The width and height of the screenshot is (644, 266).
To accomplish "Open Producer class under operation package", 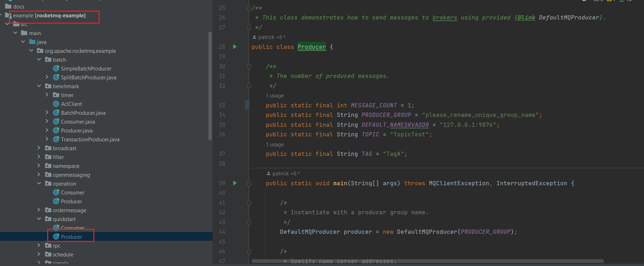I will click(71, 202).
